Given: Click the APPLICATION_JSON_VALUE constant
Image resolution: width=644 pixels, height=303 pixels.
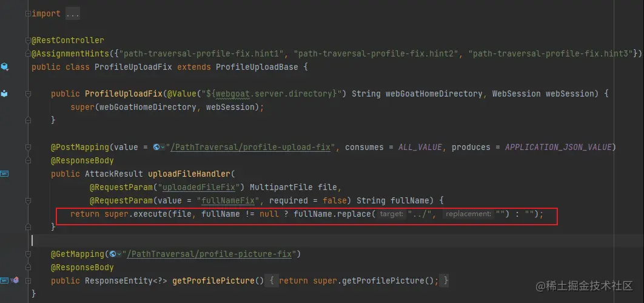Looking at the screenshot, I should point(558,147).
